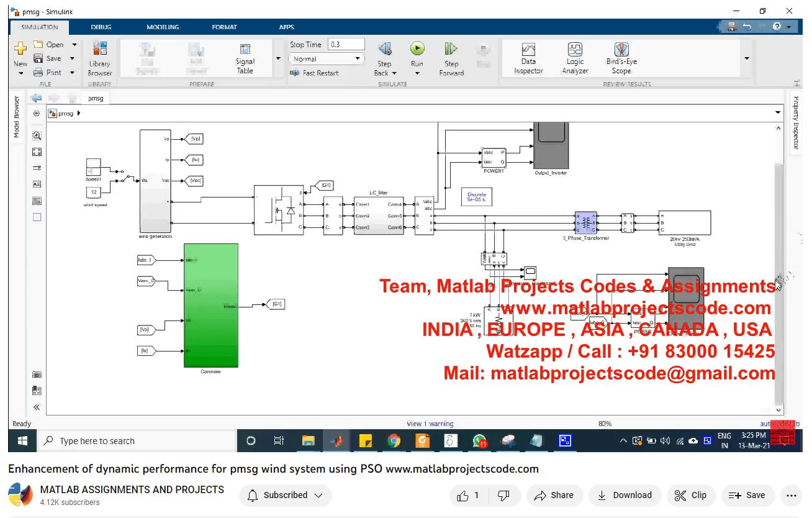This screenshot has height=518, width=812.
Task: Toggle the Subscribed notification button
Action: [286, 495]
